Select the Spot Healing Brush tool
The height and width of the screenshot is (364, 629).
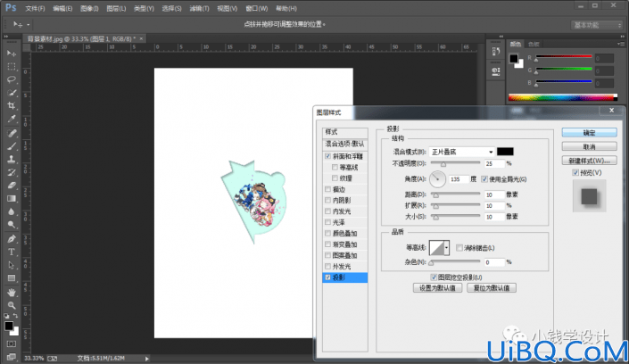click(12, 133)
